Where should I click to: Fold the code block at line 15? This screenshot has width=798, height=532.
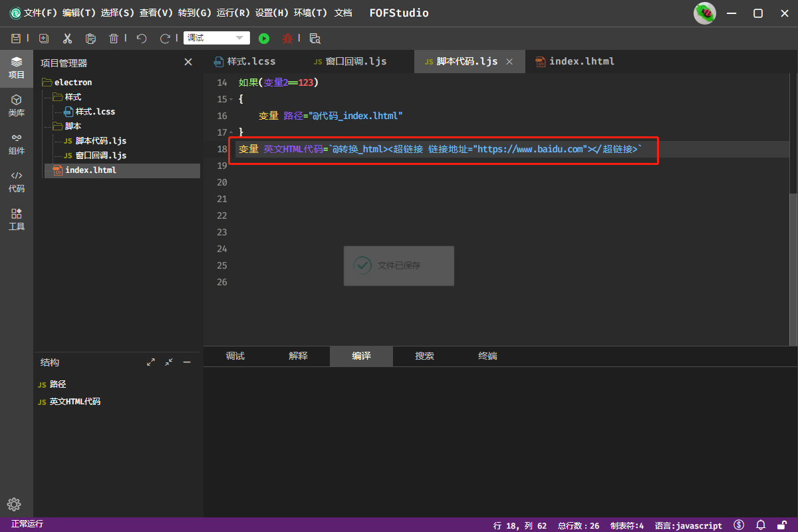(230, 99)
